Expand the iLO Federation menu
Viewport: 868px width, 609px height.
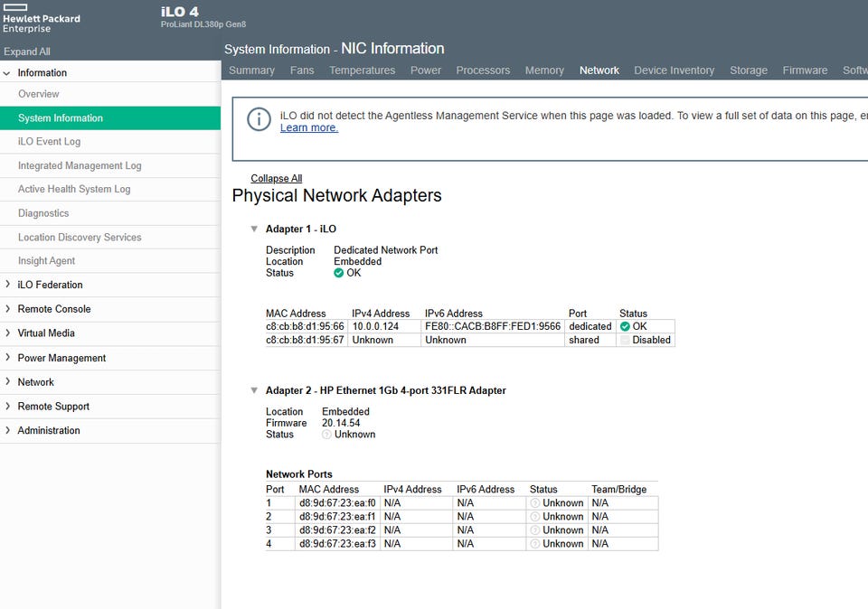click(x=7, y=285)
